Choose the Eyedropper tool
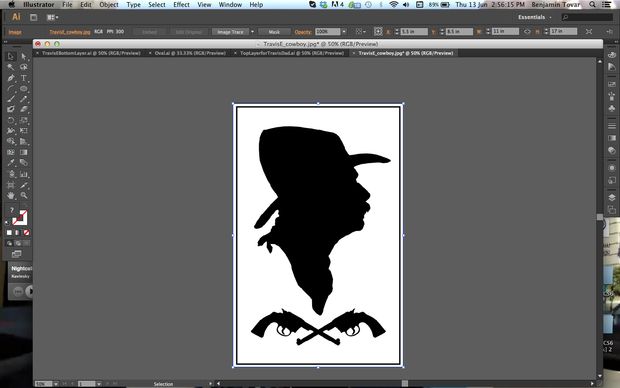Screen dimensions: 620x388 click(x=11, y=163)
